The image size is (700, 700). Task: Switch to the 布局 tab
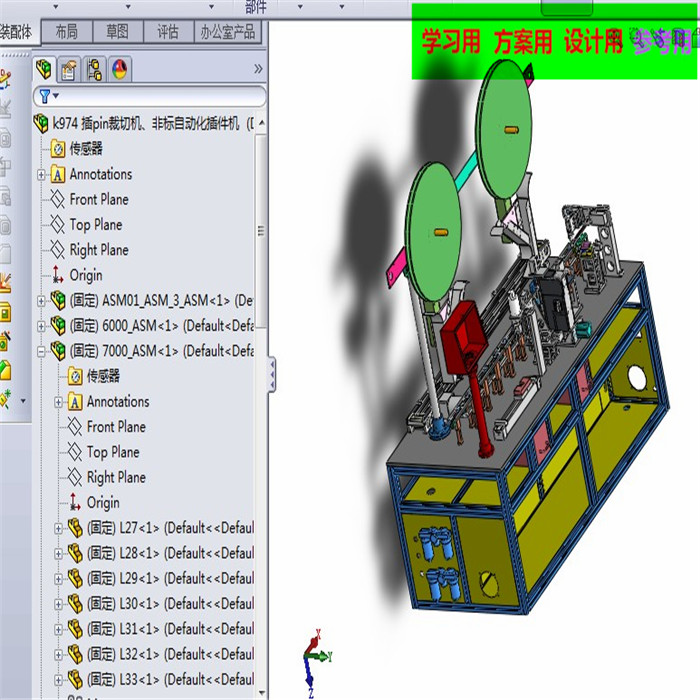click(x=67, y=32)
